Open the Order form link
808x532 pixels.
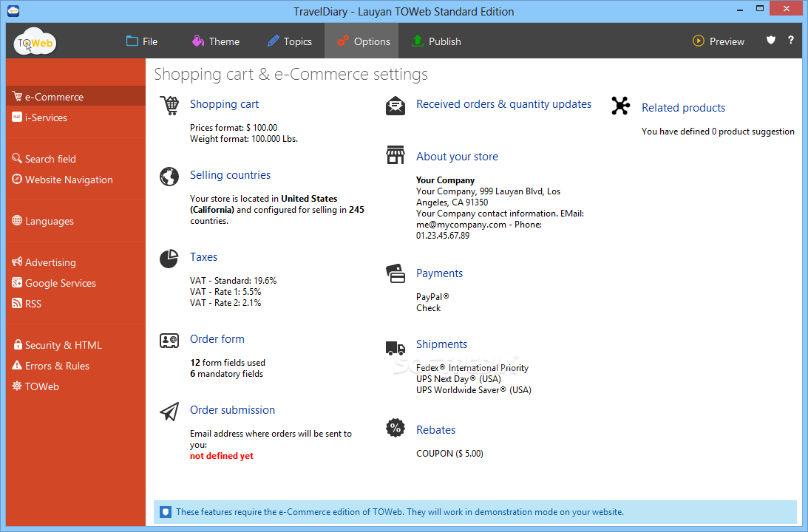coord(217,339)
